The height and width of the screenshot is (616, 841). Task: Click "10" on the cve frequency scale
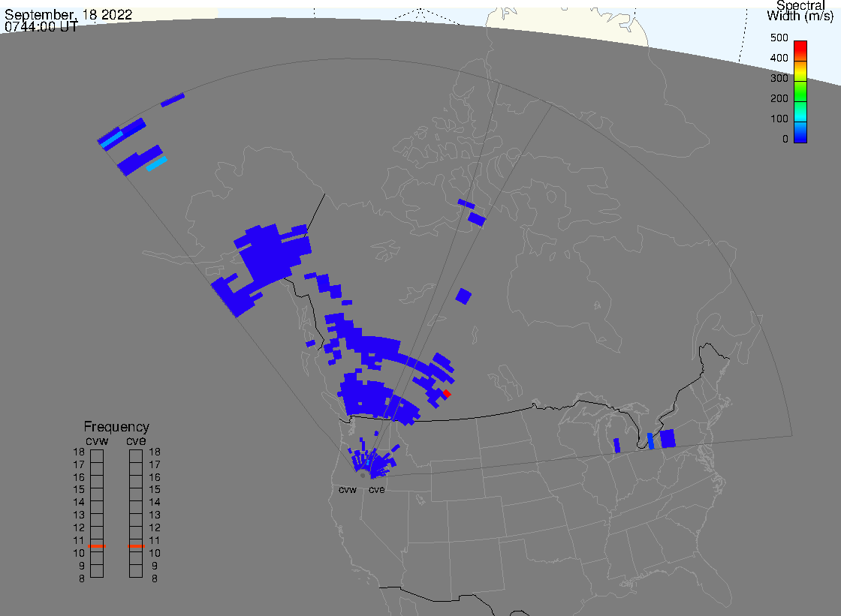[155, 553]
